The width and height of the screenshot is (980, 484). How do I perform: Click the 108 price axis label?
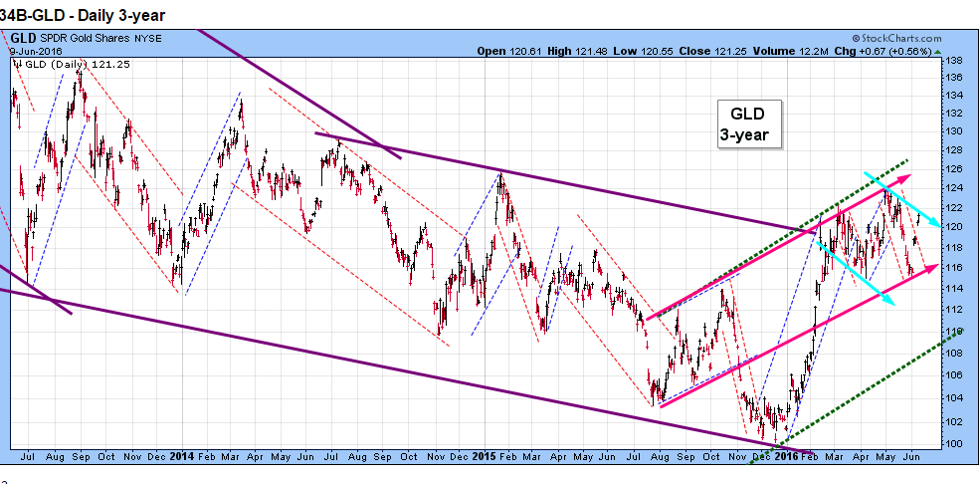click(x=953, y=353)
